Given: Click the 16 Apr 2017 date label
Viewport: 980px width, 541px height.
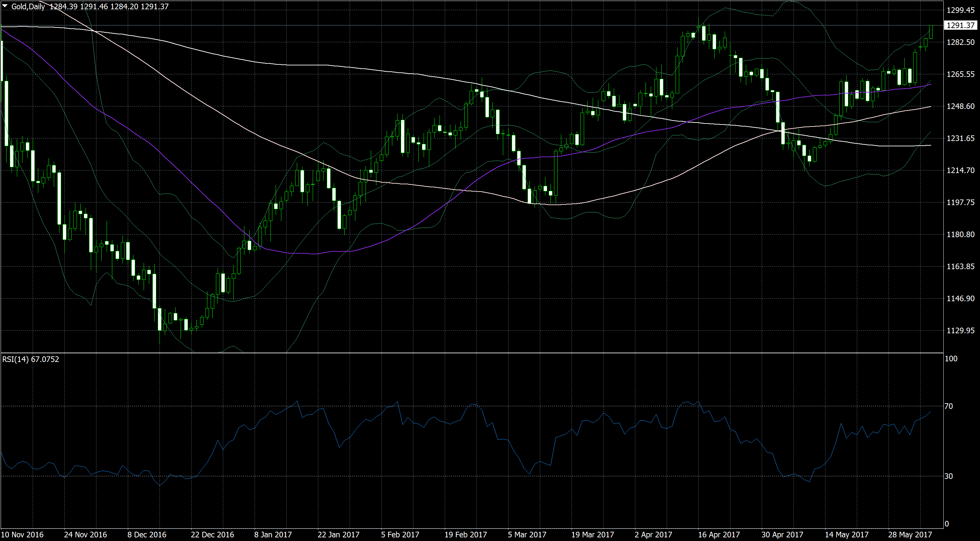Looking at the screenshot, I should [x=719, y=534].
